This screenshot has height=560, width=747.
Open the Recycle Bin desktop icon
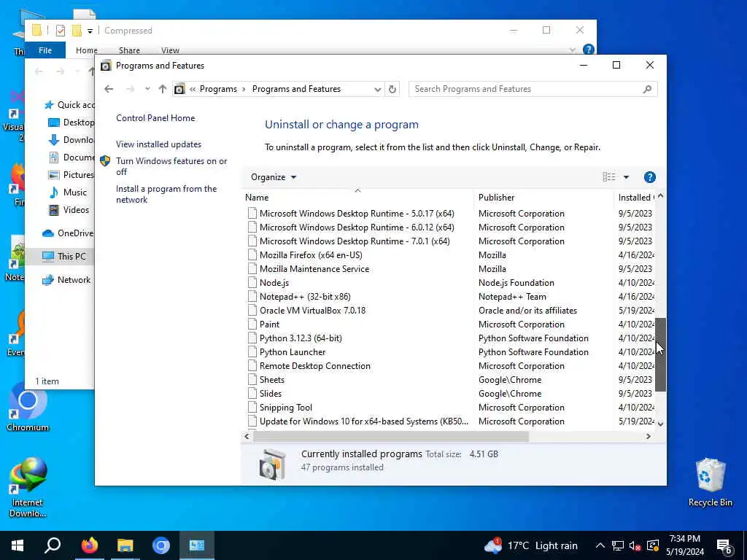[710, 482]
